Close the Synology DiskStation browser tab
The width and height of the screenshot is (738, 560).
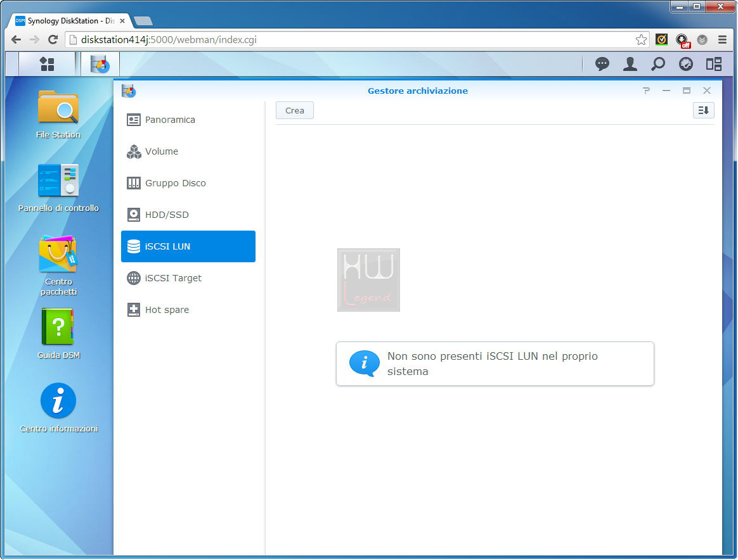122,21
